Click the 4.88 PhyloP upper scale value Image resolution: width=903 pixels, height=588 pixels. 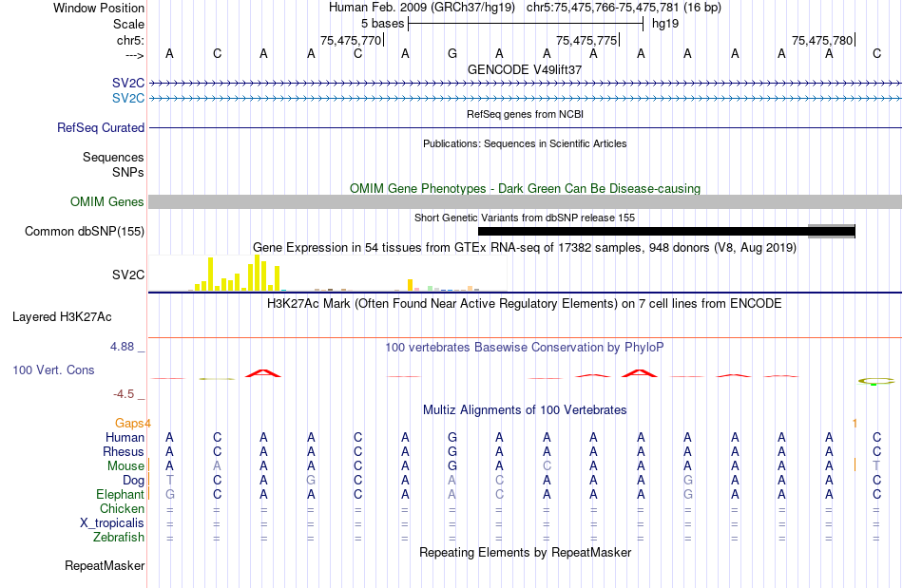[122, 347]
